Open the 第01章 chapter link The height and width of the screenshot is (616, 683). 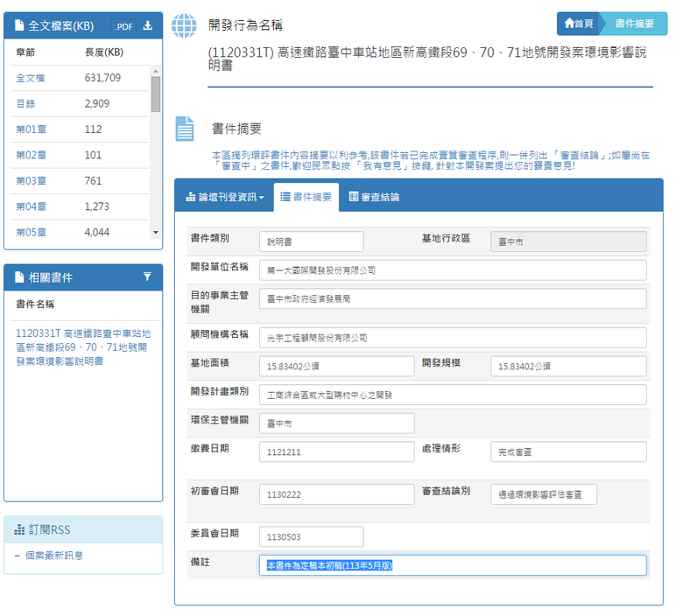tap(31, 129)
